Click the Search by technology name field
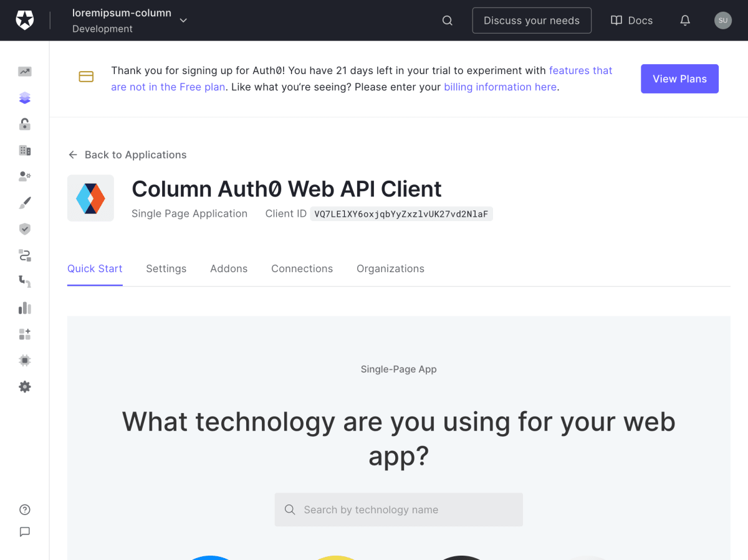748x560 pixels. [399, 510]
